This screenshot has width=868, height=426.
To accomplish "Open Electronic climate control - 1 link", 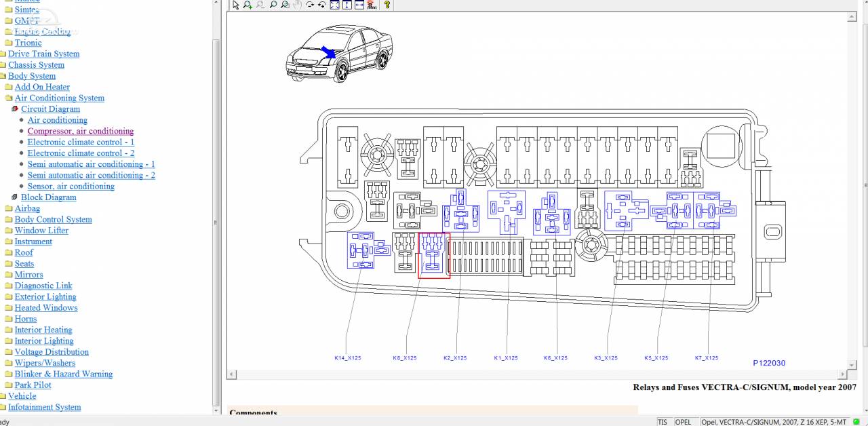I will tap(81, 142).
